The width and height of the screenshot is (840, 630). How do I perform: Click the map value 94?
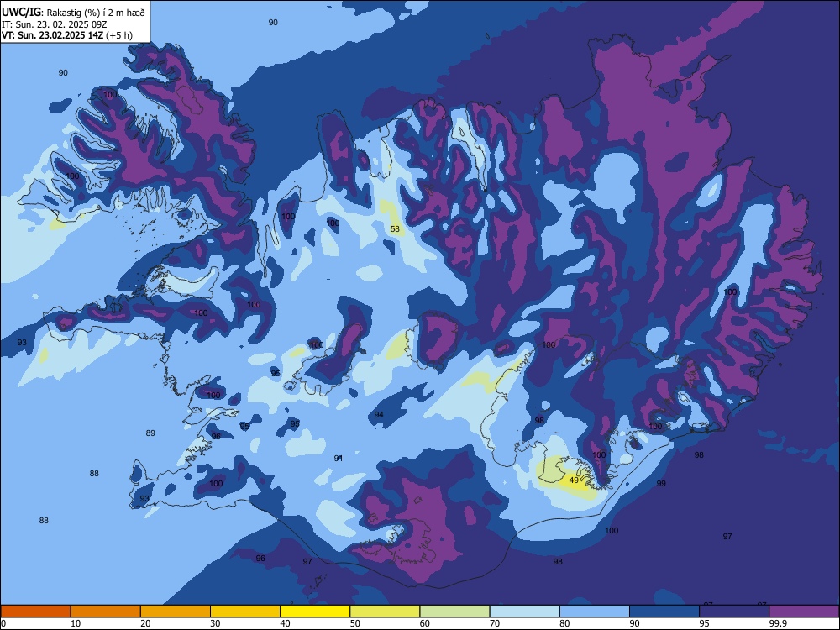[x=379, y=415]
